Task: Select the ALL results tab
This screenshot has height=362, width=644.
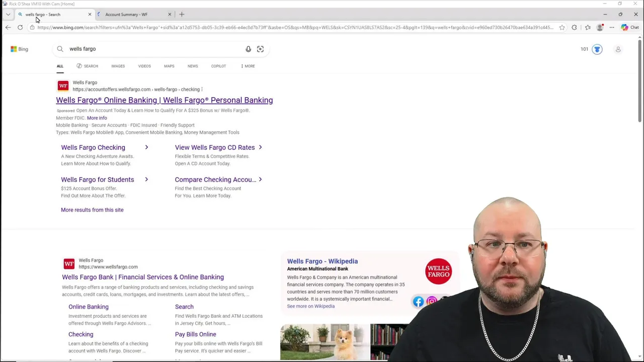Action: coord(60,66)
